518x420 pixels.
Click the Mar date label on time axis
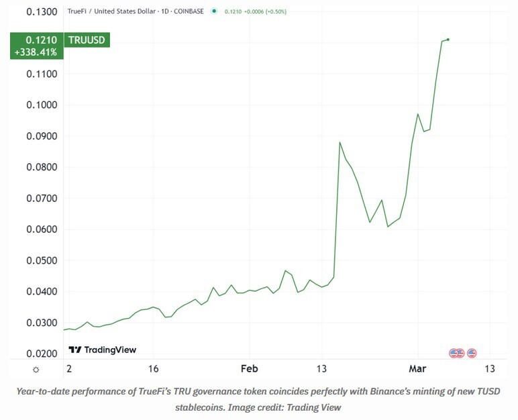pos(418,368)
